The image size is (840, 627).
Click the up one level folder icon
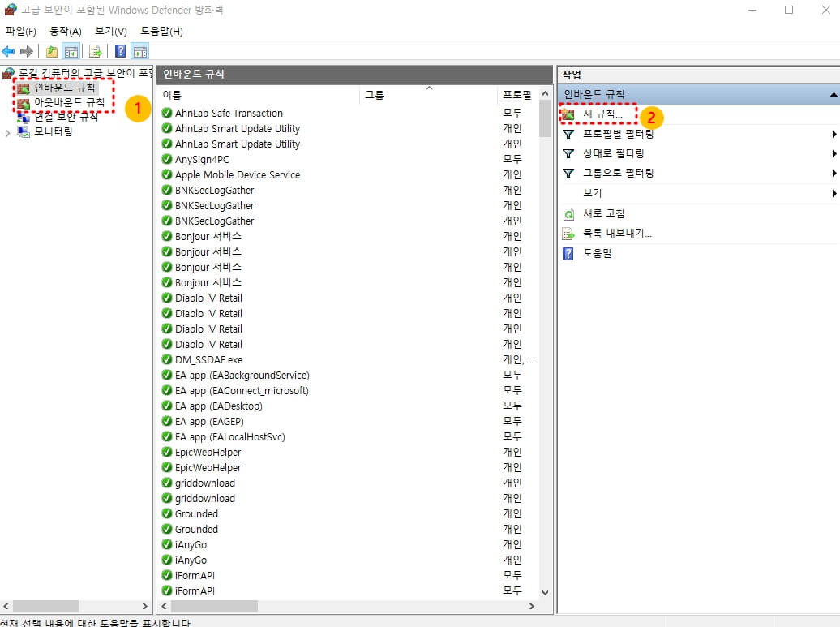(x=51, y=51)
